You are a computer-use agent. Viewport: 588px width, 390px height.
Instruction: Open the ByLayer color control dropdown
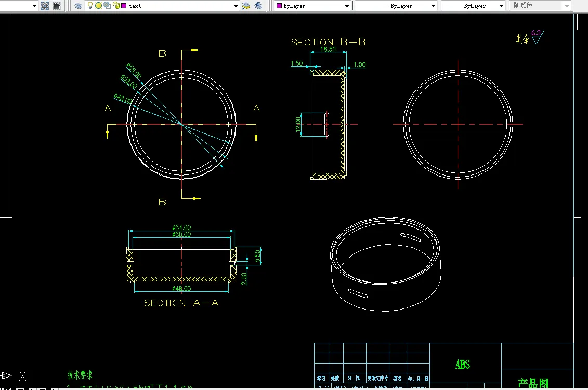pos(347,6)
